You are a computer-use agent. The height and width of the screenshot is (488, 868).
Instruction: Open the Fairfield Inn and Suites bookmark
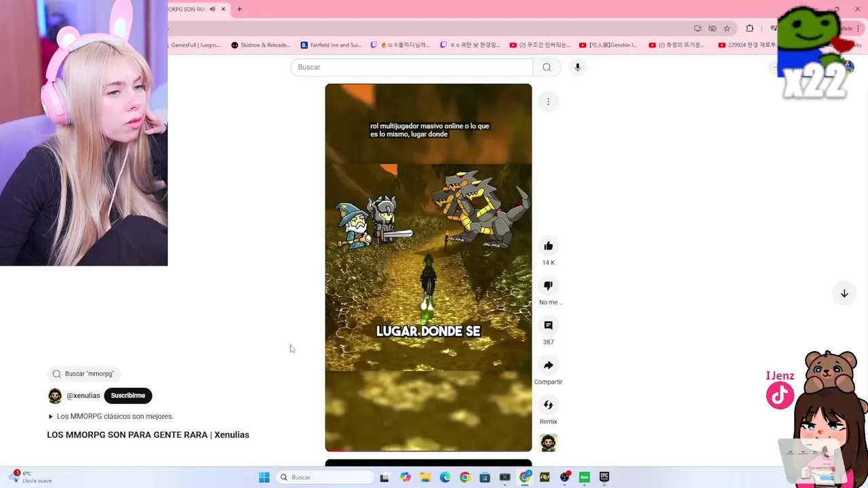point(331,45)
